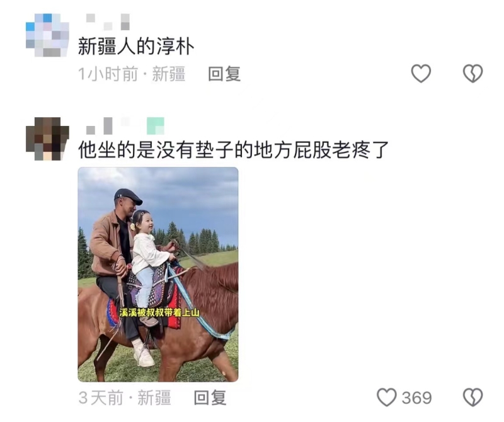Like the 新疆人的淳朴 comment
The height and width of the screenshot is (422, 504).
pos(421,74)
